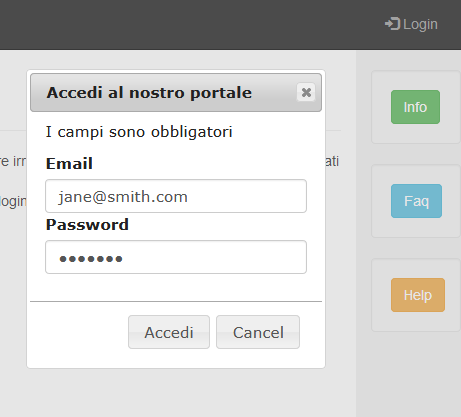Open the orange Help button
The width and height of the screenshot is (461, 417).
point(418,295)
